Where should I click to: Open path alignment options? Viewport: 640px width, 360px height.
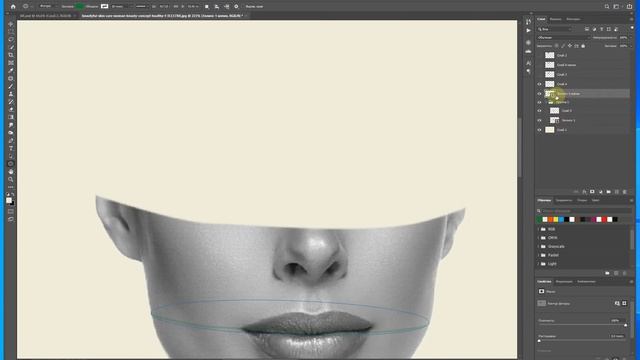click(x=217, y=7)
